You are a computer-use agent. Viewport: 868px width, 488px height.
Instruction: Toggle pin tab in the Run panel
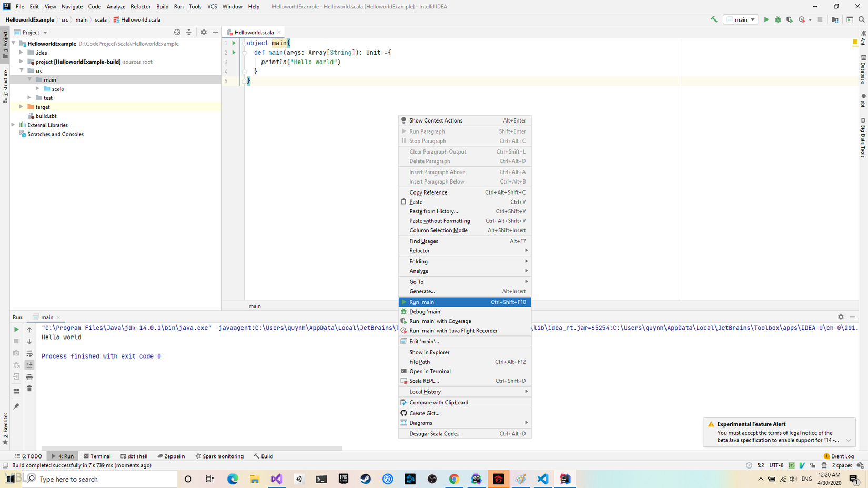point(16,406)
